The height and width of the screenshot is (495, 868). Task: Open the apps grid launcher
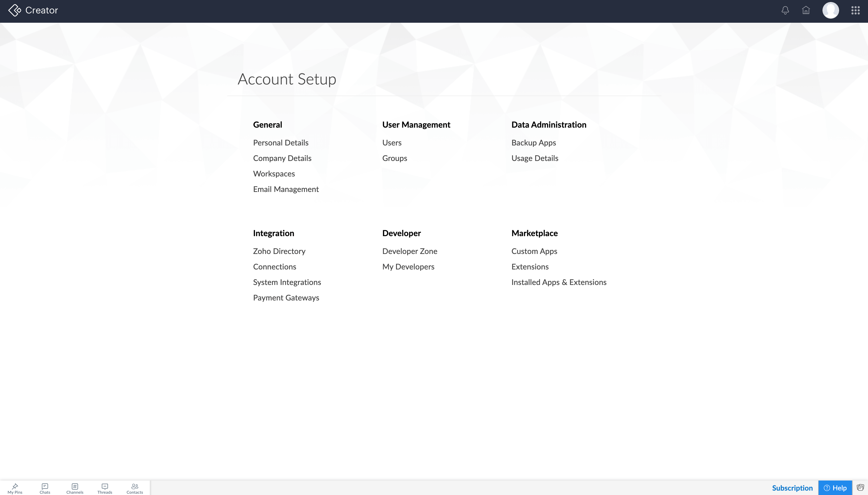pyautogui.click(x=855, y=11)
